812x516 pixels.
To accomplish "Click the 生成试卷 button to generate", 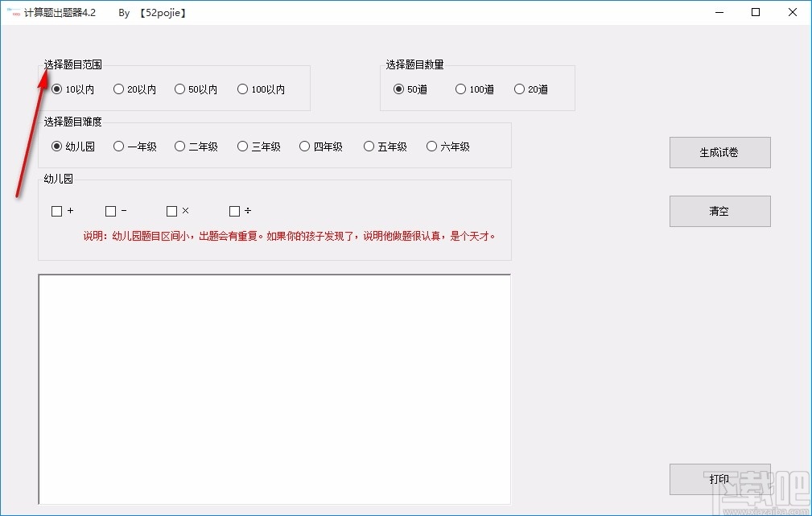I will (x=719, y=152).
